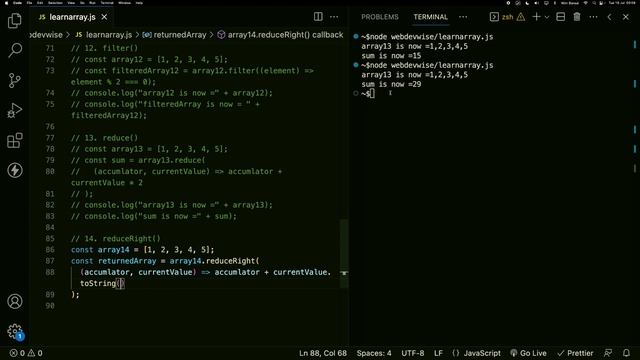Screen dimensions: 640x360
Task: Click the '// 12. filter()' comment
Action: click(104, 48)
